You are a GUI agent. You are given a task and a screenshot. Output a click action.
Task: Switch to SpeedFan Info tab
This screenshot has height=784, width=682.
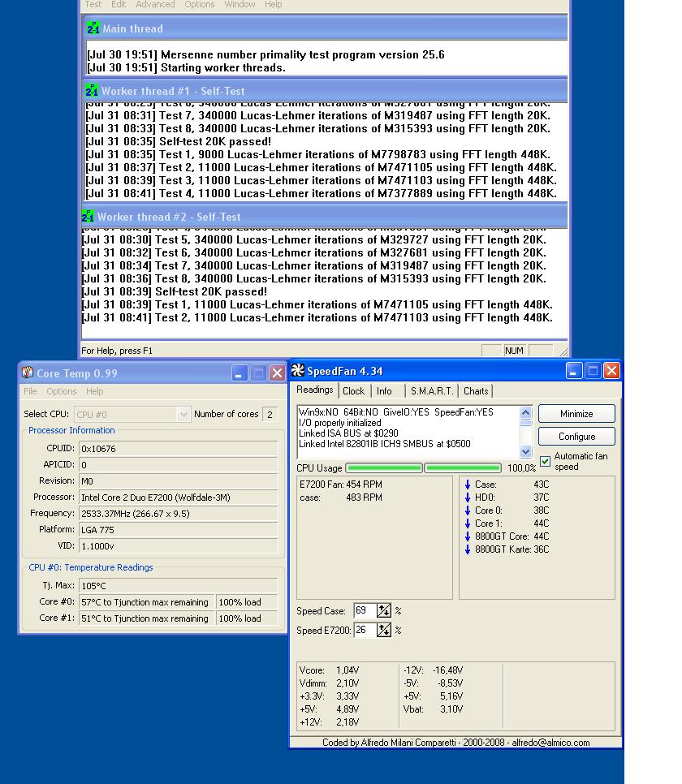pyautogui.click(x=384, y=391)
